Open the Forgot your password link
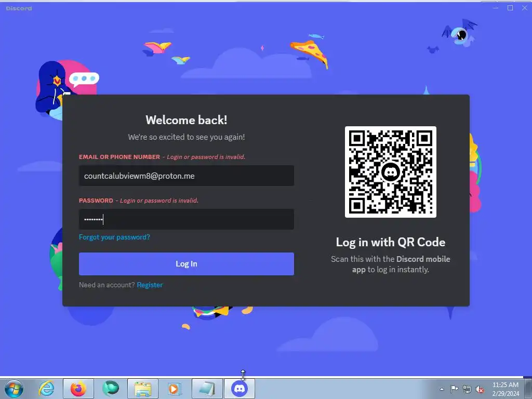532x399 pixels. tap(114, 237)
